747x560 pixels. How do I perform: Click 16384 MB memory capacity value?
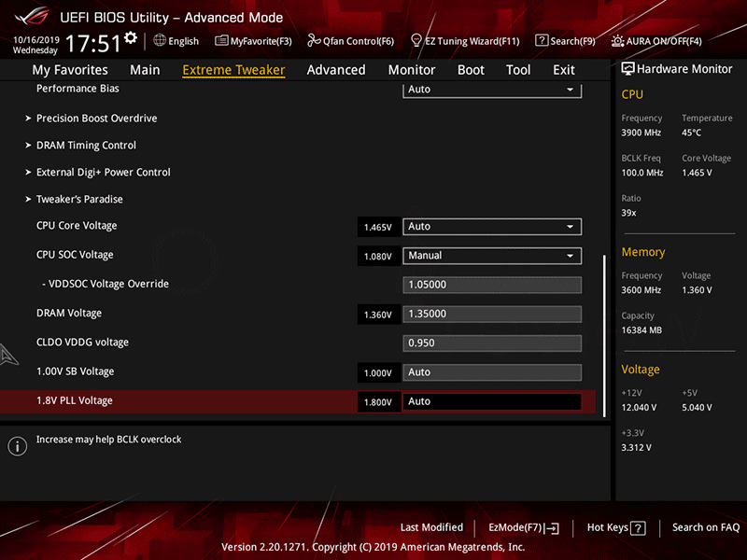pyautogui.click(x=641, y=330)
